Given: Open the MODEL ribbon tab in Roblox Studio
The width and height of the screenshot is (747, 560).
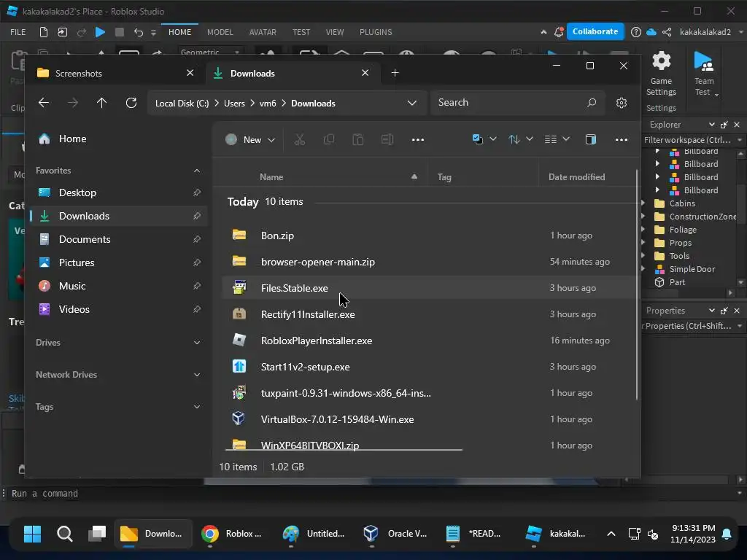Looking at the screenshot, I should 220,32.
